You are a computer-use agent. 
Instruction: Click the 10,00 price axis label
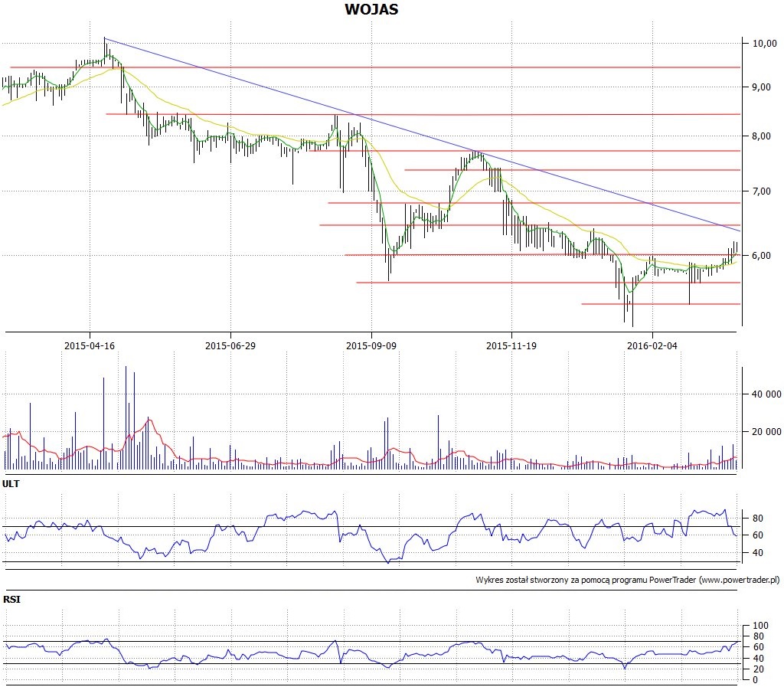pyautogui.click(x=765, y=44)
